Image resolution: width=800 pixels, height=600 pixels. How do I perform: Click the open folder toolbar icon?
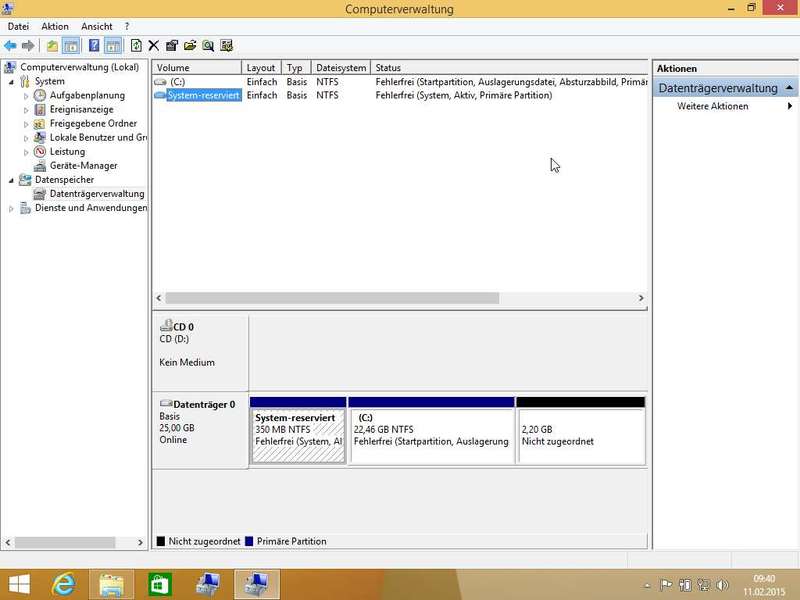[190, 45]
